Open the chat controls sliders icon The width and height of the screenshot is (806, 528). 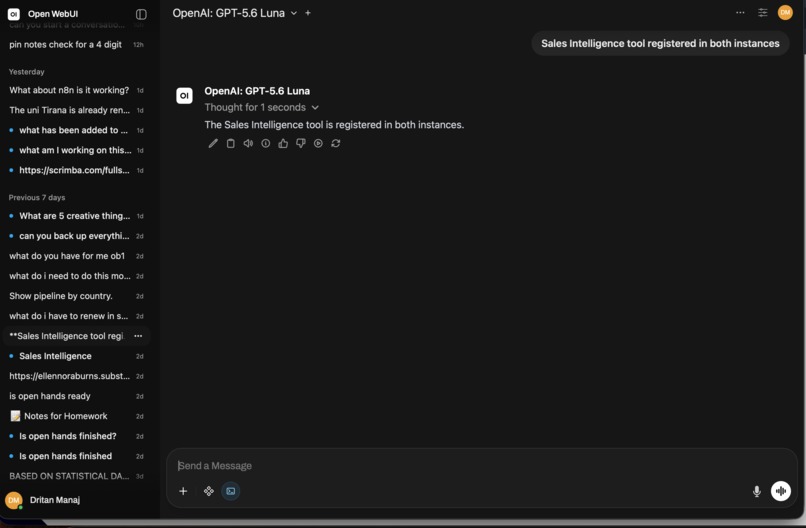[x=763, y=12]
